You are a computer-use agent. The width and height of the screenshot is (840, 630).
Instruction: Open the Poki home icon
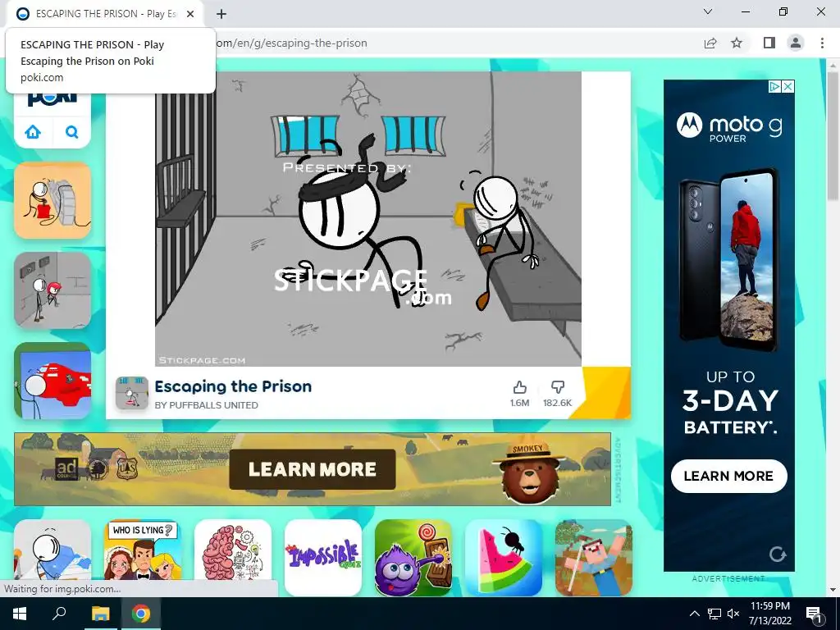tap(33, 131)
